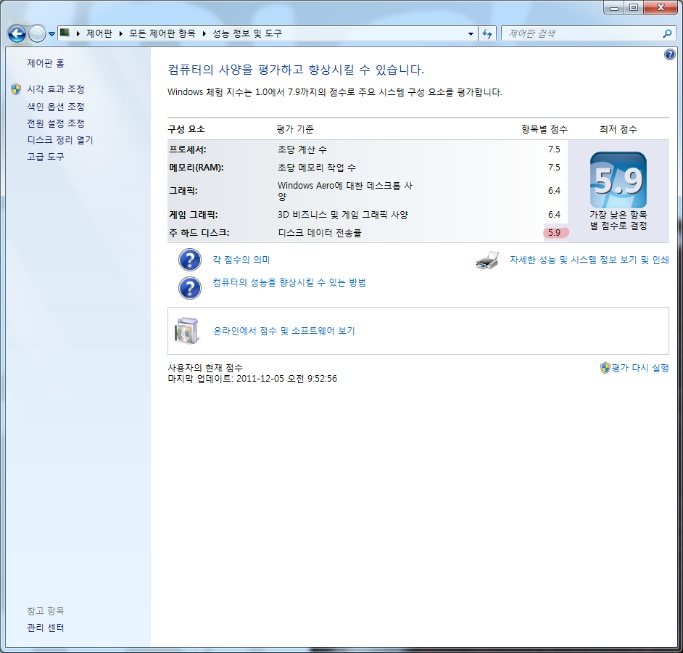This screenshot has width=683, height=653.
Task: Open help via the blue question icon
Action: pos(669,54)
